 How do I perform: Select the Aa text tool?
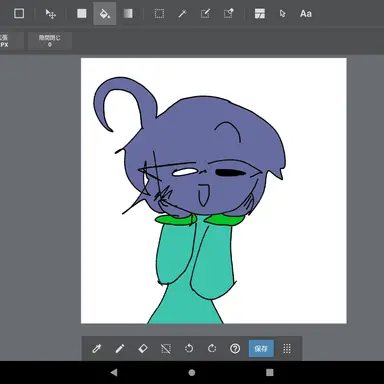point(306,14)
